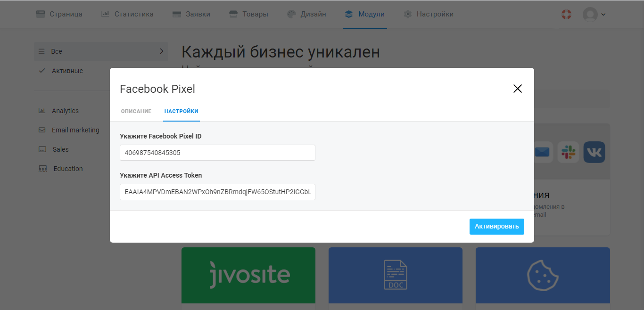Click the Активные checkmark icon
644x310 pixels.
[x=41, y=71]
